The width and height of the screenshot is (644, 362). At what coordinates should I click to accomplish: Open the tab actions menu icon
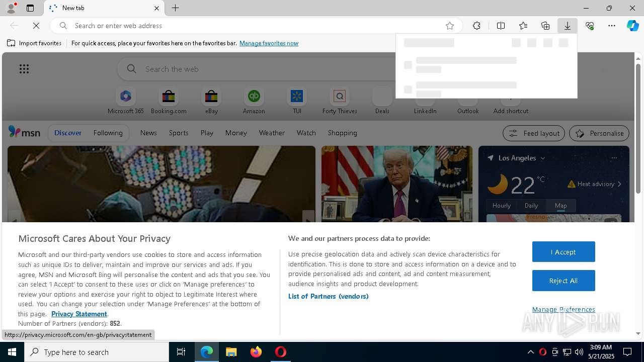pos(30,8)
